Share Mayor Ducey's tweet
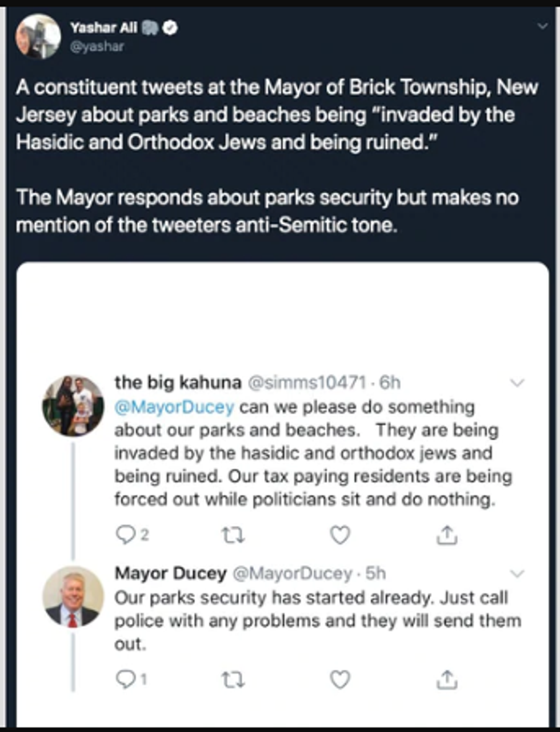This screenshot has width=560, height=732. 447,679
